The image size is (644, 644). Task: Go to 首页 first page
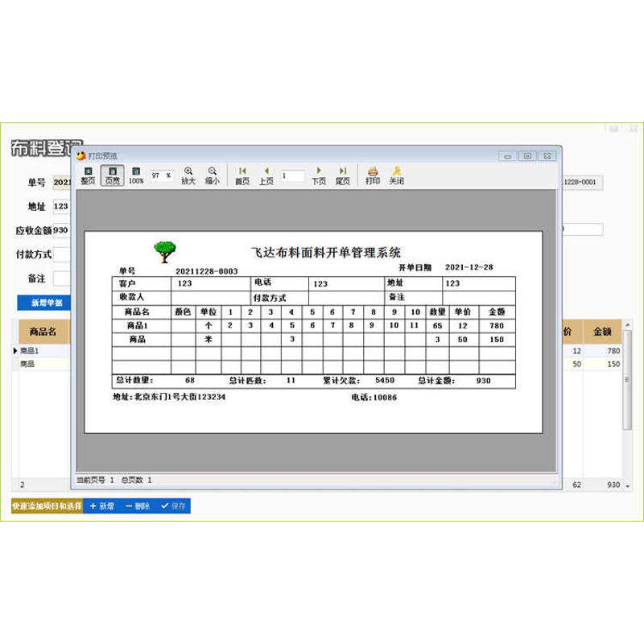click(242, 175)
